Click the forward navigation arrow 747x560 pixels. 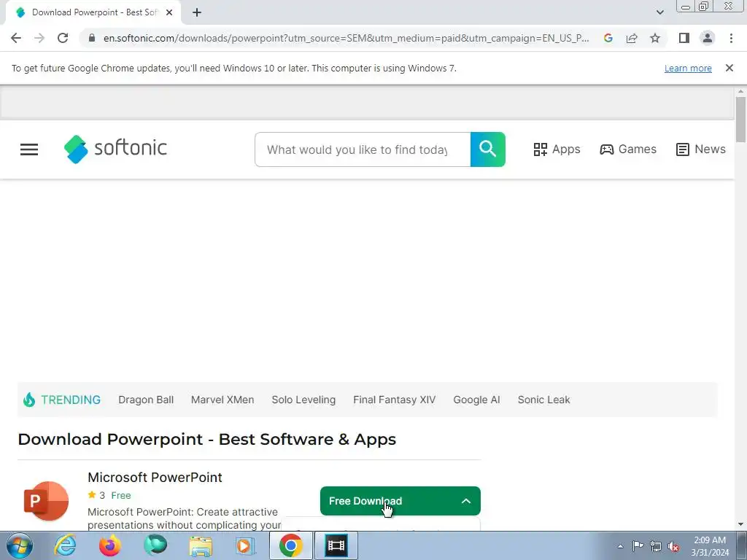click(x=39, y=38)
